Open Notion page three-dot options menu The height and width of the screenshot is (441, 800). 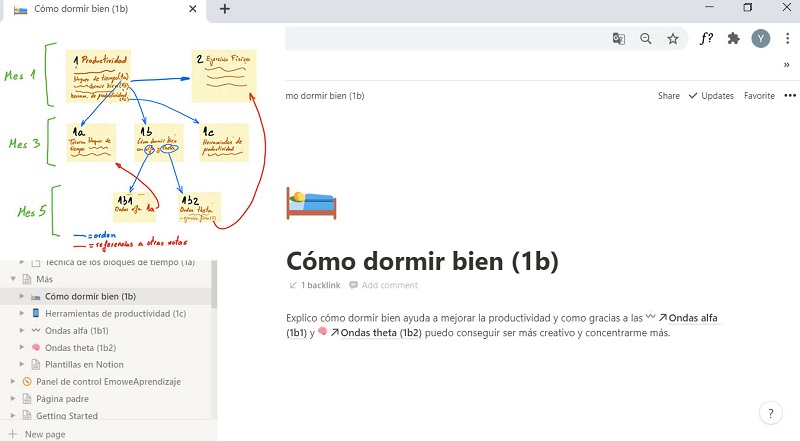pos(790,95)
